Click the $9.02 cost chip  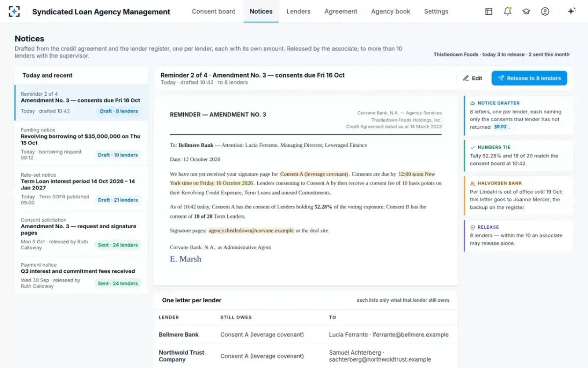[x=501, y=127]
